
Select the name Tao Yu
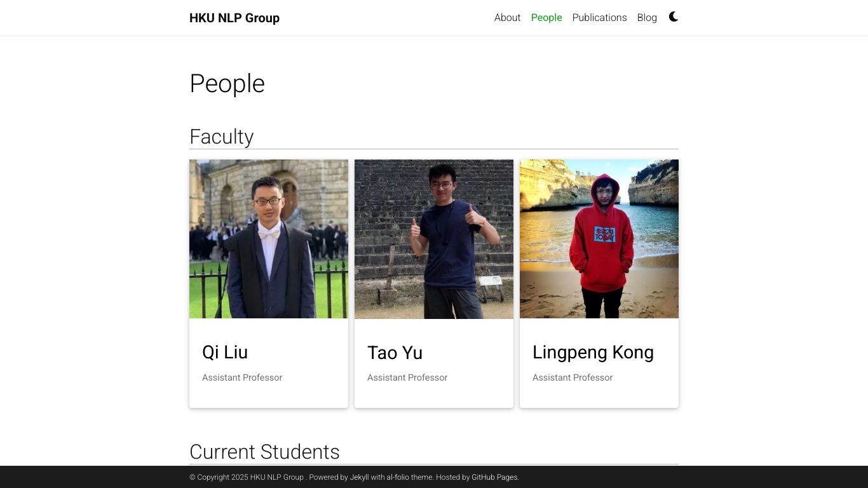tap(395, 352)
